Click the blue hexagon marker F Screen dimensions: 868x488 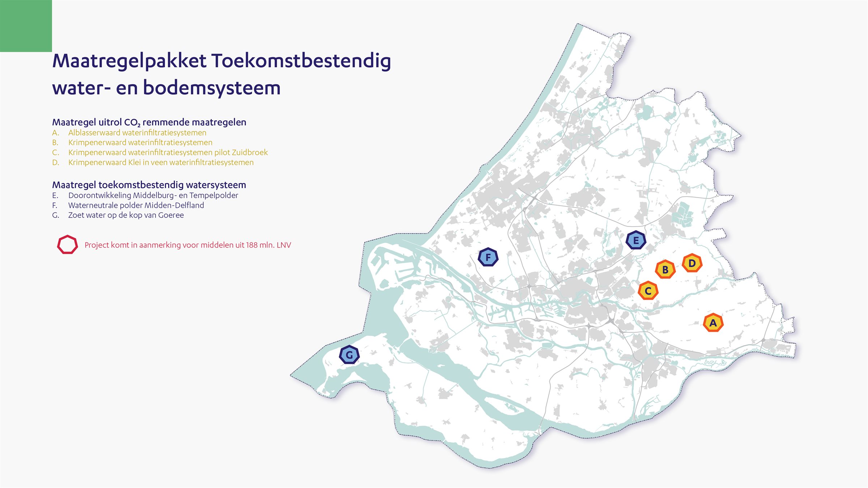488,257
